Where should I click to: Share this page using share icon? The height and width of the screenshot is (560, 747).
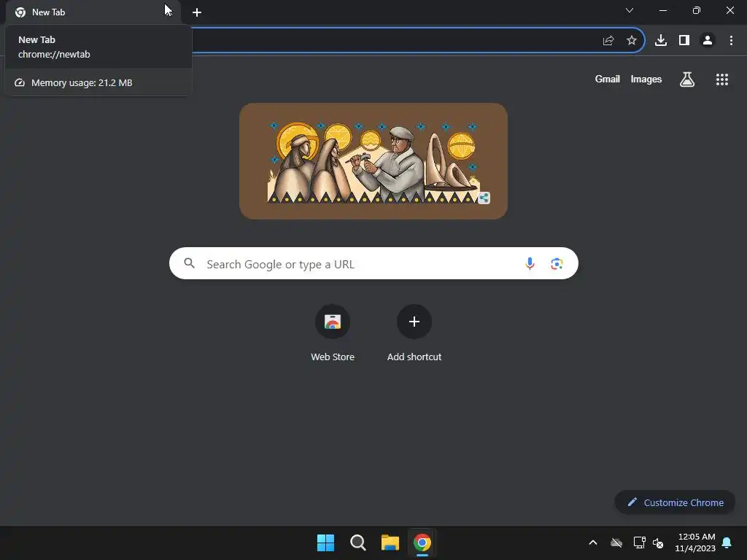(x=608, y=41)
